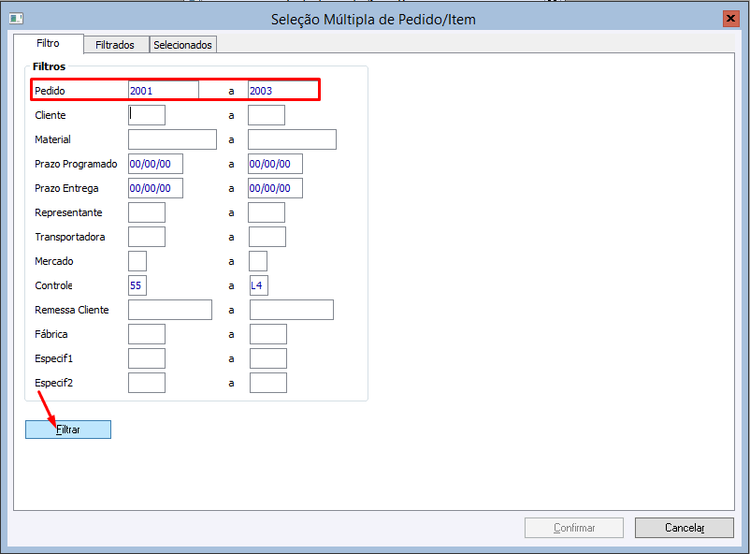Click the Filtros group heading
The image size is (750, 554).
pyautogui.click(x=49, y=66)
